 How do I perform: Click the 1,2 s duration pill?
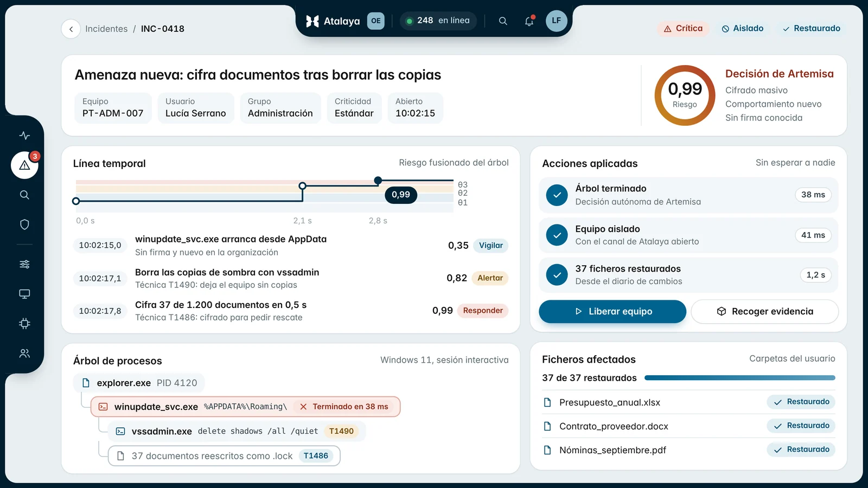coord(815,275)
